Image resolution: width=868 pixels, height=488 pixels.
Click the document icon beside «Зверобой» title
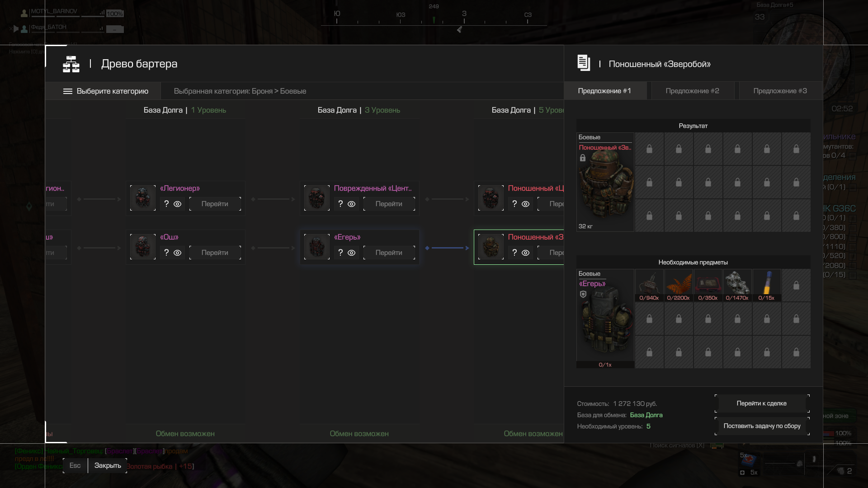584,63
